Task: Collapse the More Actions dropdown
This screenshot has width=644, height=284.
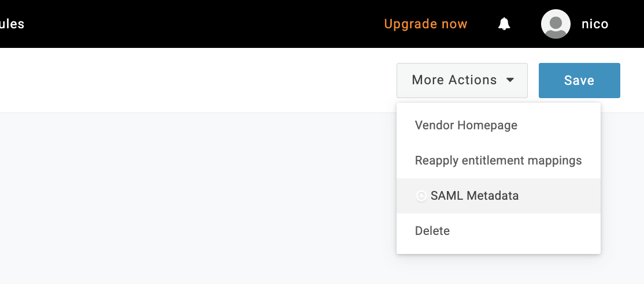Action: pyautogui.click(x=462, y=80)
